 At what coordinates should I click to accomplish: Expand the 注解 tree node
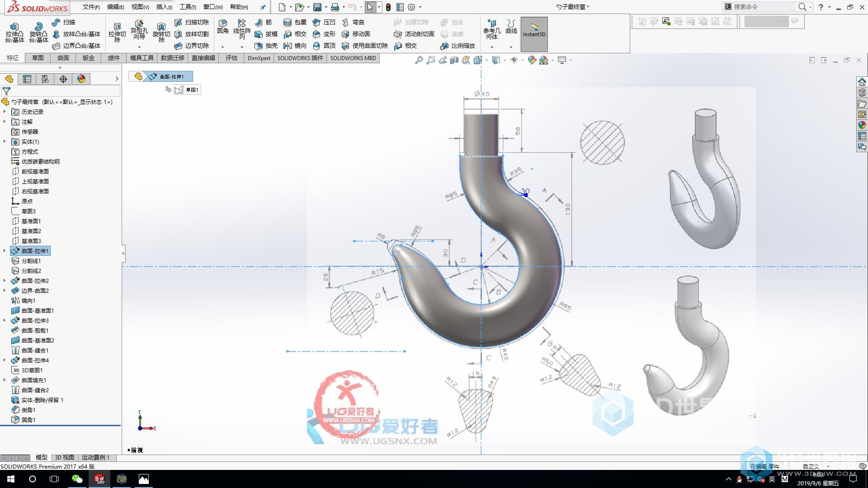pyautogui.click(x=5, y=122)
